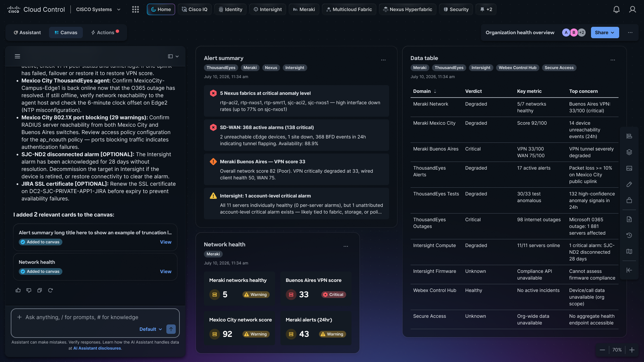644x362 pixels.
Task: Select the pencil edit tool
Action: click(629, 184)
